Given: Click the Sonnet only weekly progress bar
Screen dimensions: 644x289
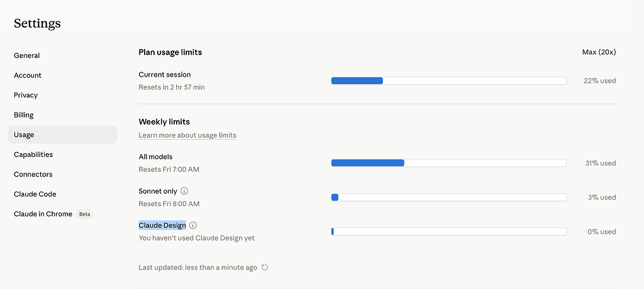Looking at the screenshot, I should (x=449, y=197).
